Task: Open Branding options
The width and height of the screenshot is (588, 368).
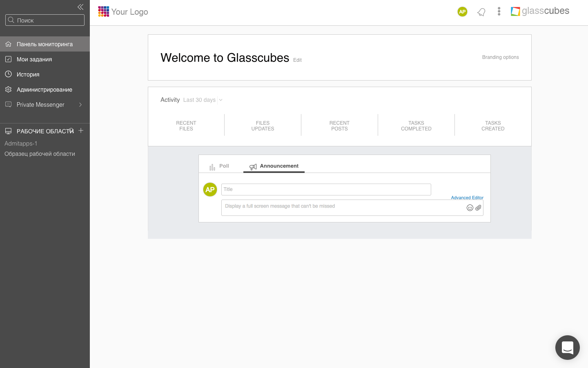Action: (501, 57)
